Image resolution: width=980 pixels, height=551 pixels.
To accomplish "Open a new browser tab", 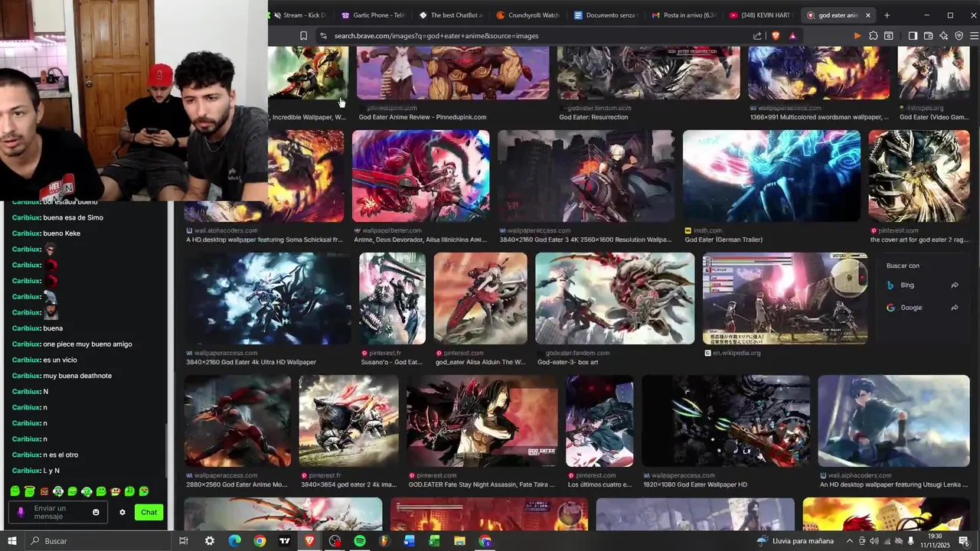I will coord(887,15).
